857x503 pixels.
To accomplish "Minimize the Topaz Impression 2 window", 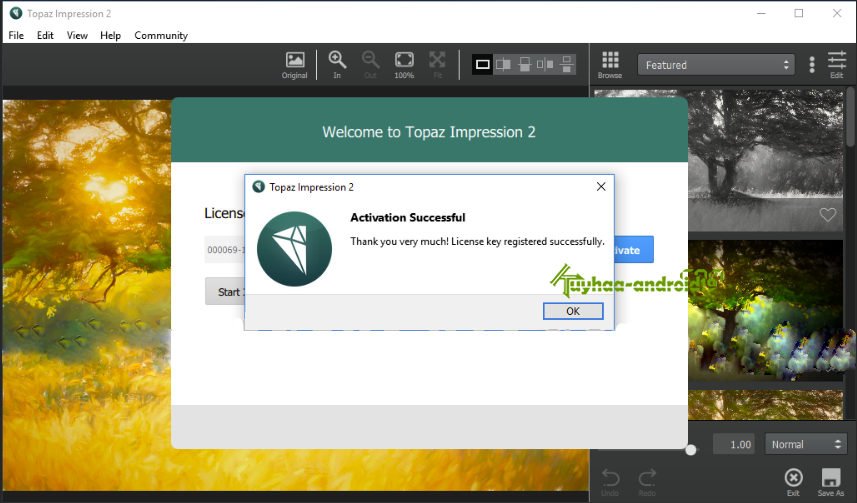I will click(761, 13).
